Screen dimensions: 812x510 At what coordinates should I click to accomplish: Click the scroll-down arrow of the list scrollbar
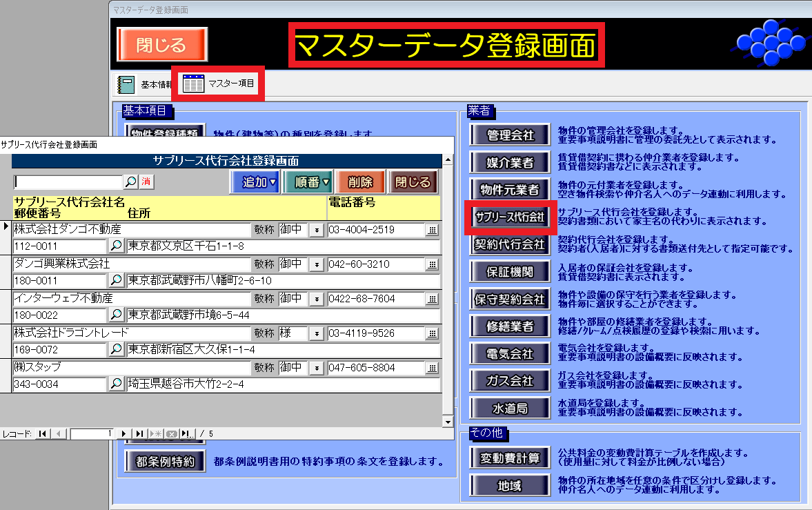pos(447,421)
